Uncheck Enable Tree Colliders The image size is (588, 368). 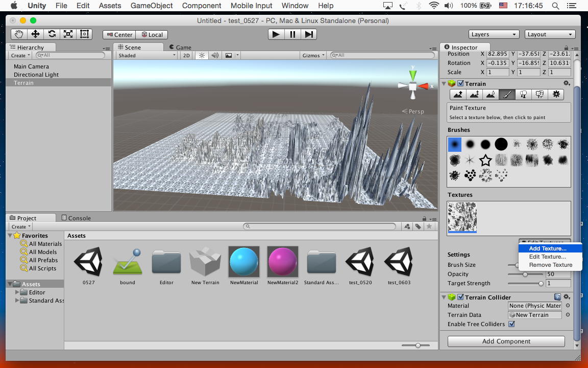click(511, 324)
